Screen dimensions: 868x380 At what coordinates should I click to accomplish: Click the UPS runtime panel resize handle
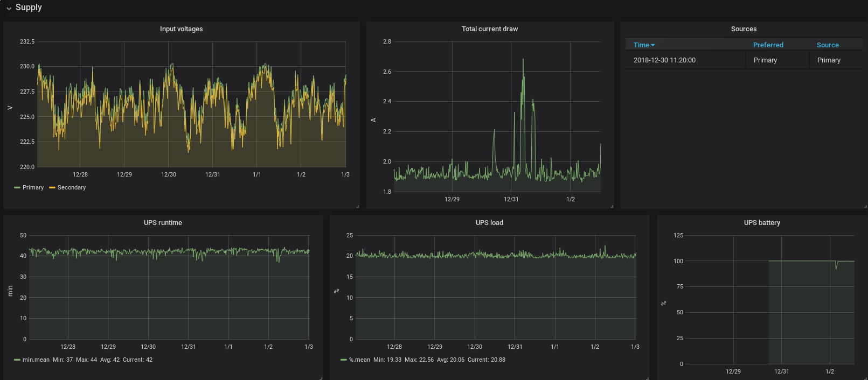click(x=321, y=378)
